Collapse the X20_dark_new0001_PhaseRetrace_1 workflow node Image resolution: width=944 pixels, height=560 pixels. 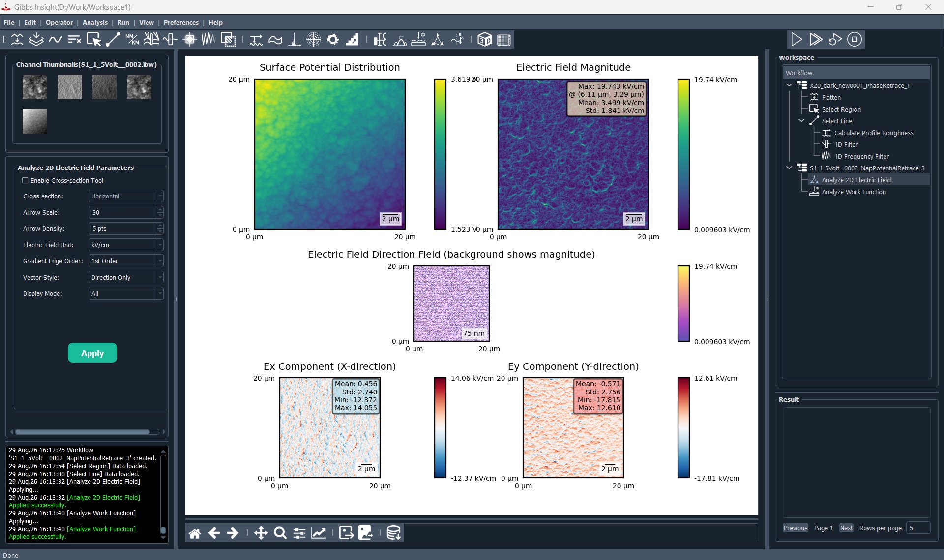point(789,85)
